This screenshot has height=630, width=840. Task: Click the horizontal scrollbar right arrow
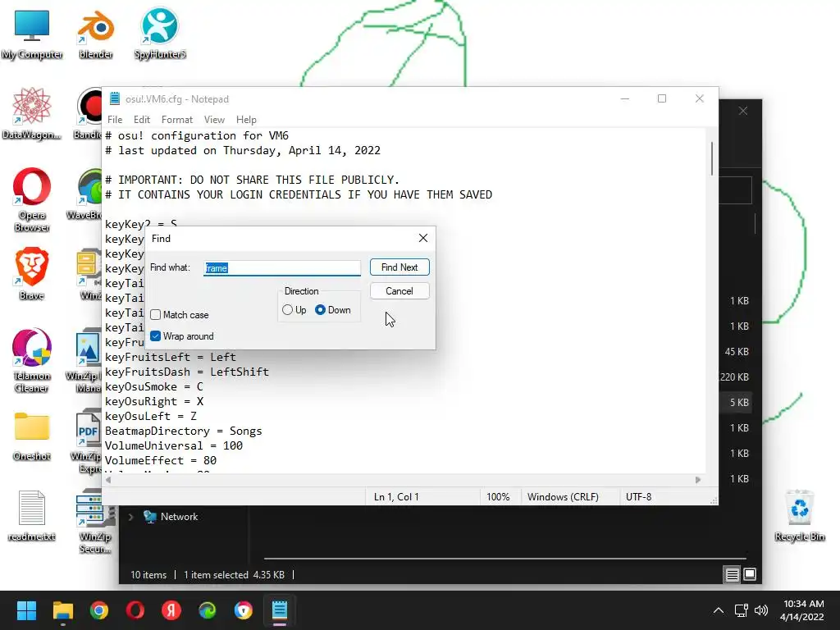(x=698, y=480)
